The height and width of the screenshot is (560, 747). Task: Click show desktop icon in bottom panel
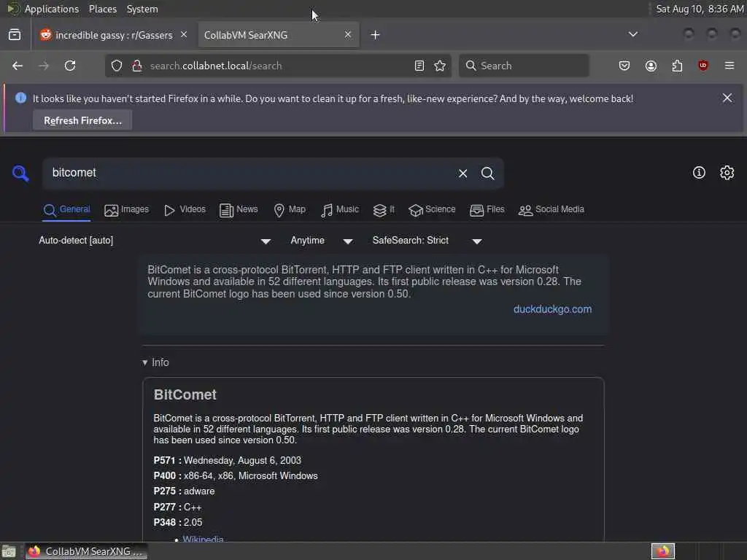click(9, 552)
